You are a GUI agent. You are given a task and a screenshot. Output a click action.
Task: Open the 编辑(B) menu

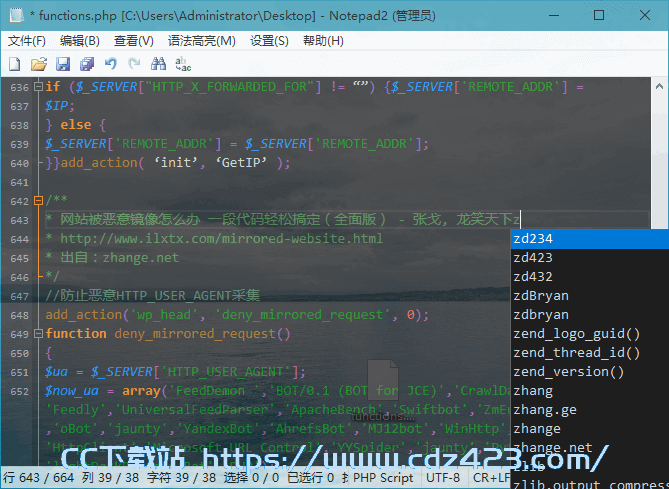point(80,41)
